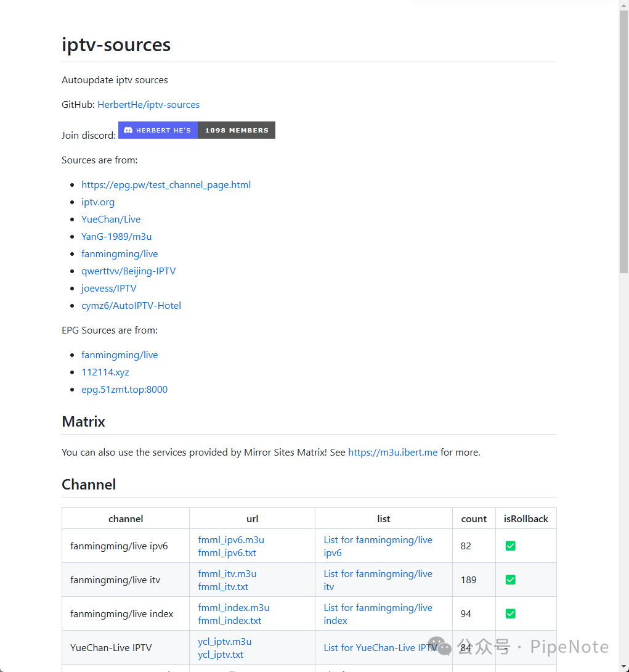629x672 pixels.
Task: Toggle isRollback checkbox for fanmingming/live itv
Action: pos(510,580)
